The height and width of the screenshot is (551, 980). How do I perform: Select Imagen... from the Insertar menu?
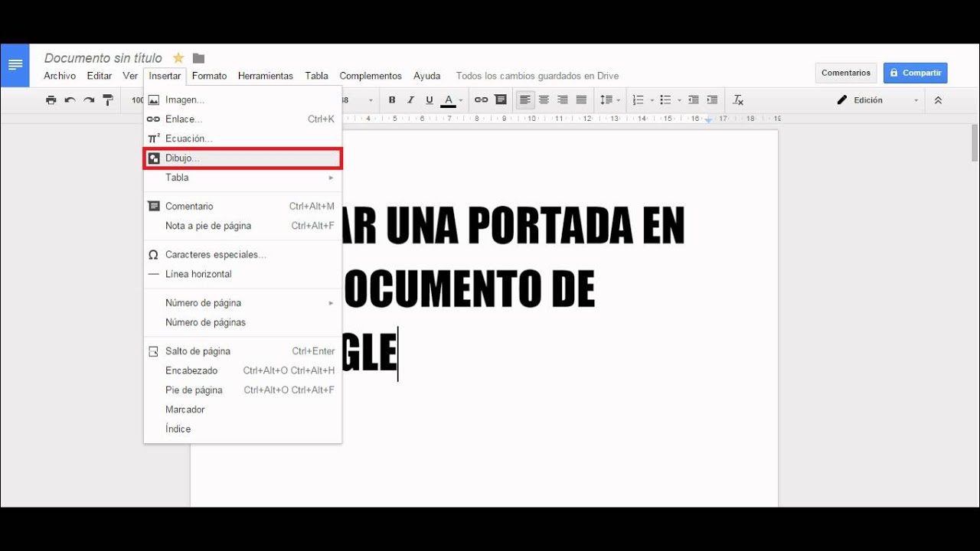point(243,99)
